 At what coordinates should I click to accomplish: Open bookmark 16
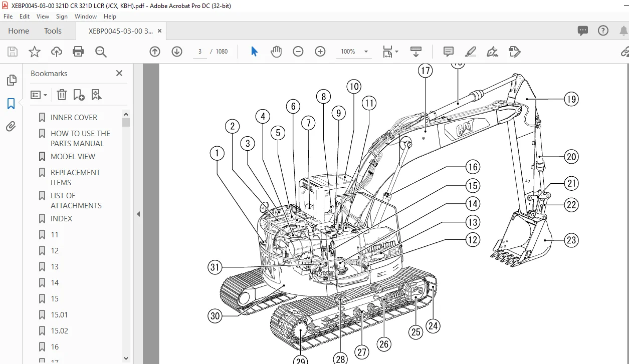pos(54,346)
